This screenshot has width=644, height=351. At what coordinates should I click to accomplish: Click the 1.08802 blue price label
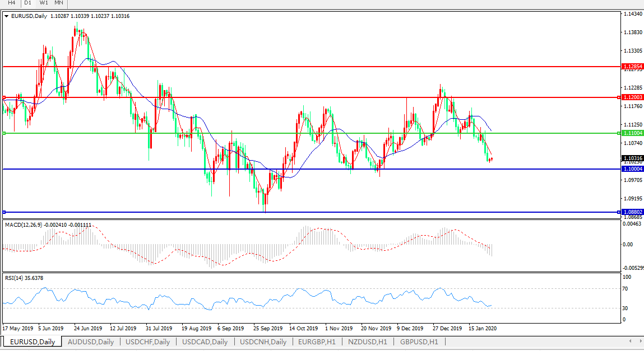coord(633,212)
